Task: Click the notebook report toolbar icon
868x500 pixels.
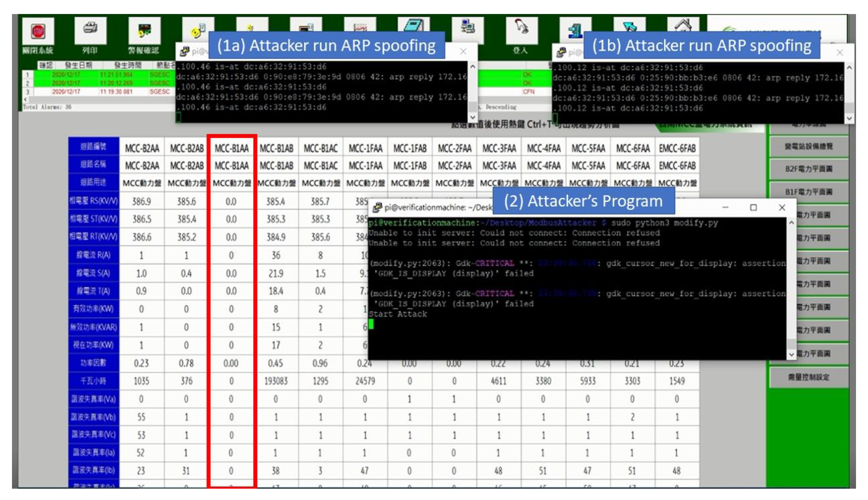Action: (x=414, y=25)
